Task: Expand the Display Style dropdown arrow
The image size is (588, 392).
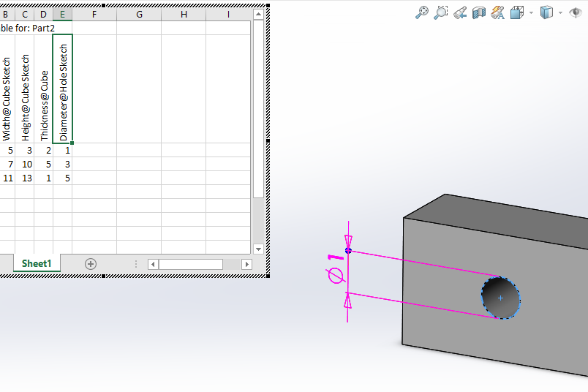Action: pyautogui.click(x=560, y=13)
